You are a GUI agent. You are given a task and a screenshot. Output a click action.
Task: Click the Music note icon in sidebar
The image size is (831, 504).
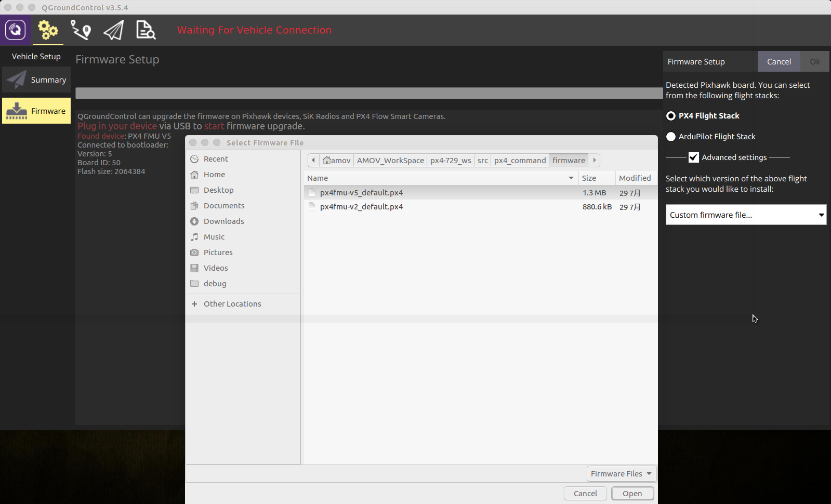pyautogui.click(x=194, y=237)
